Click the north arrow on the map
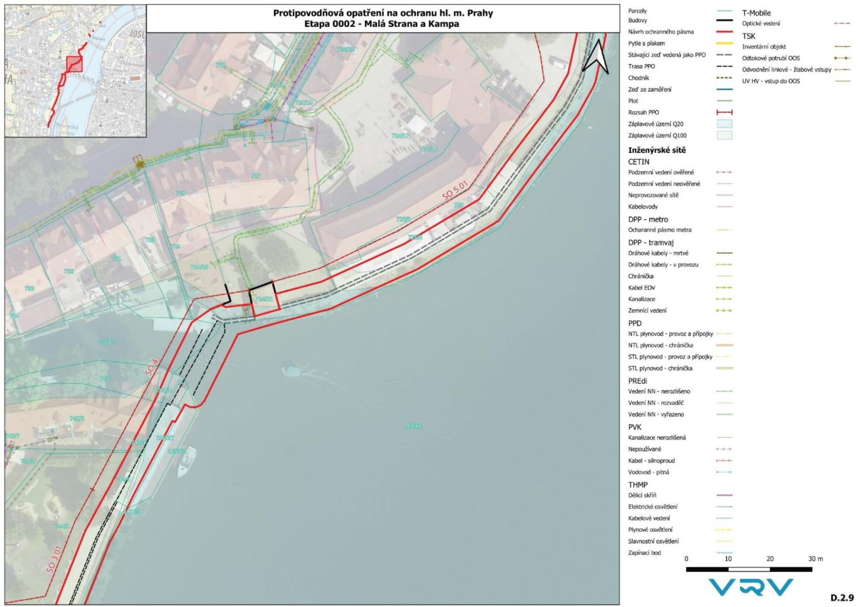 [x=596, y=57]
